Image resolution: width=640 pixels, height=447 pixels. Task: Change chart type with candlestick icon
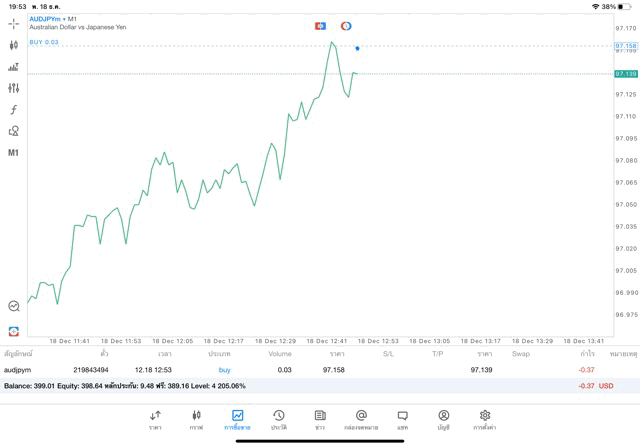[x=13, y=45]
